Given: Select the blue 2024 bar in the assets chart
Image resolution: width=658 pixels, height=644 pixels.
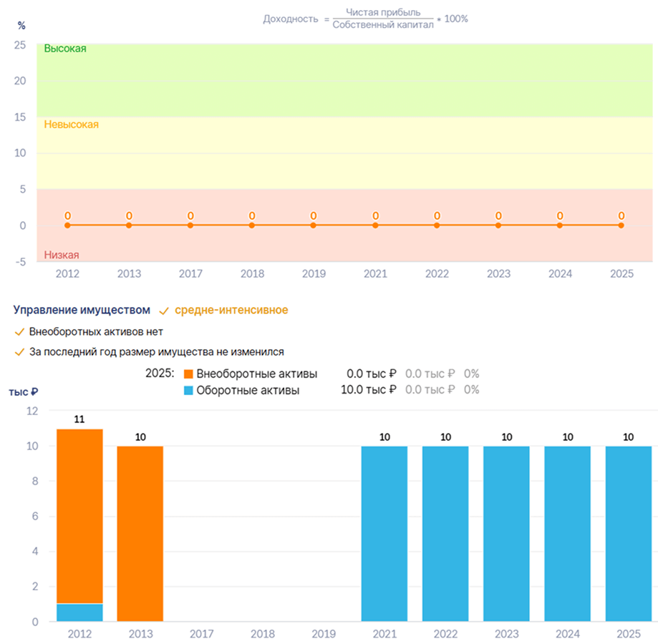Looking at the screenshot, I should click(567, 534).
